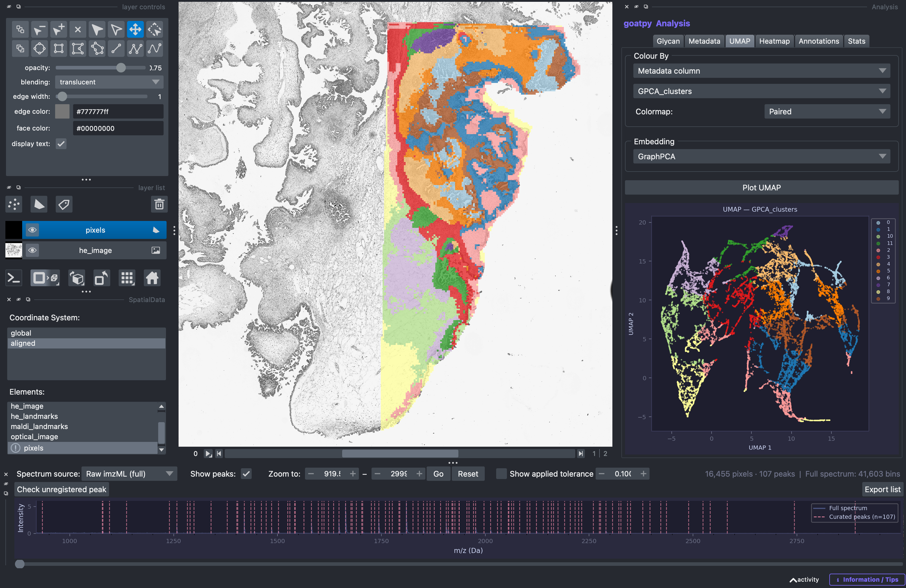Open the blending mode dropdown
Image resolution: width=906 pixels, height=588 pixels.
(x=109, y=82)
